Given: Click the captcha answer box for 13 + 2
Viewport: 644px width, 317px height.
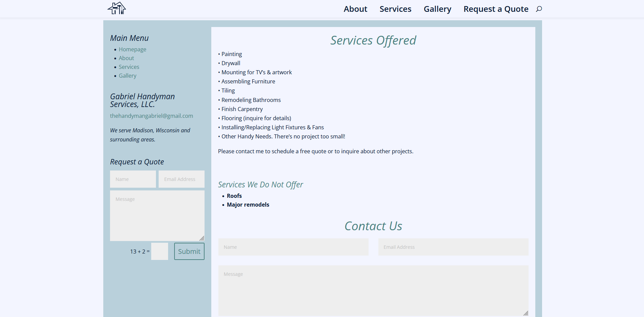Looking at the screenshot, I should point(160,252).
